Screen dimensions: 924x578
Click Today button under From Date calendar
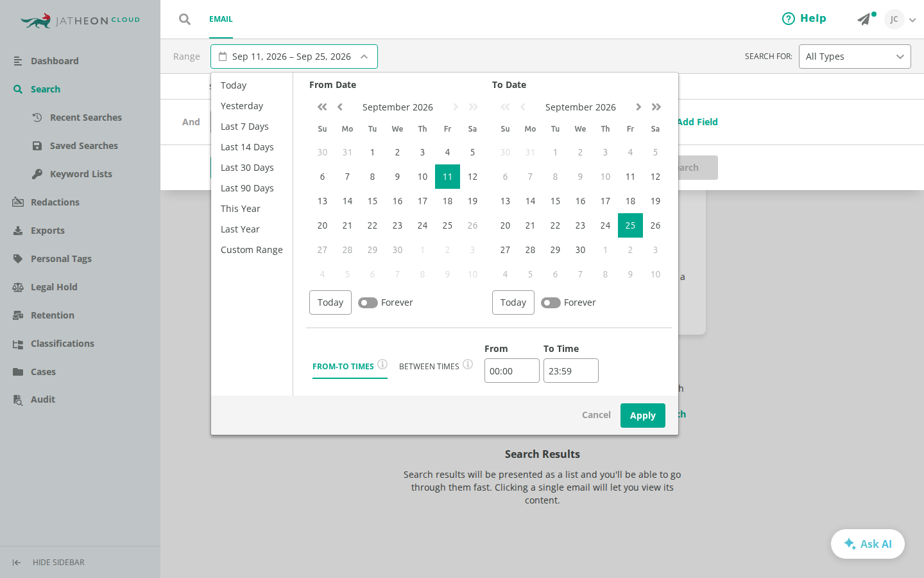coord(330,302)
